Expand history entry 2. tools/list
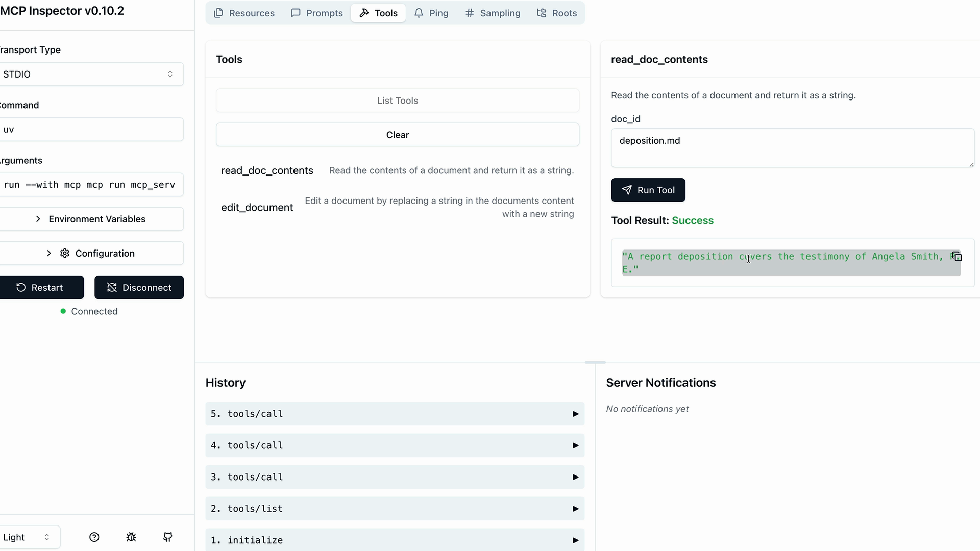The width and height of the screenshot is (980, 551). click(x=395, y=509)
